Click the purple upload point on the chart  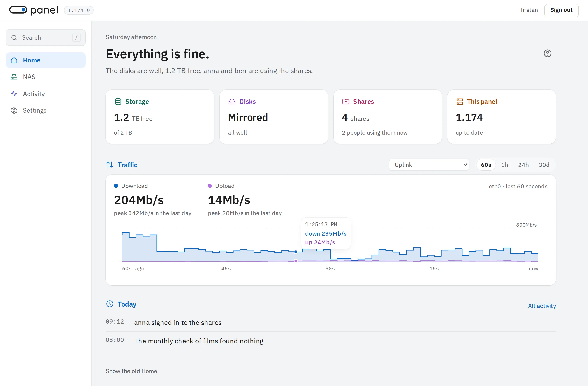[296, 261]
